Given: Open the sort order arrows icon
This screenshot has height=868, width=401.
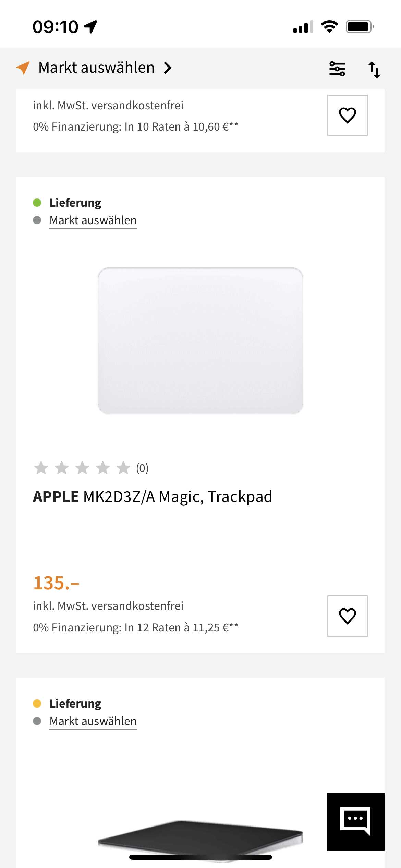Looking at the screenshot, I should 374,70.
